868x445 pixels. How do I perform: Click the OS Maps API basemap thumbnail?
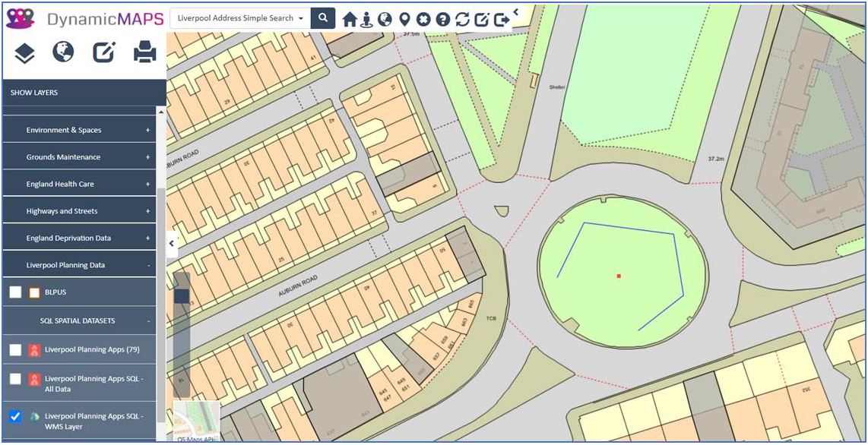click(x=196, y=421)
